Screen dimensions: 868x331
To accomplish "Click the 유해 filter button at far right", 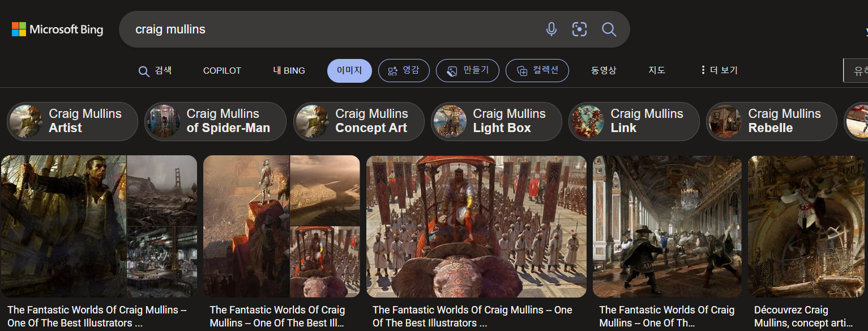I will [856, 71].
